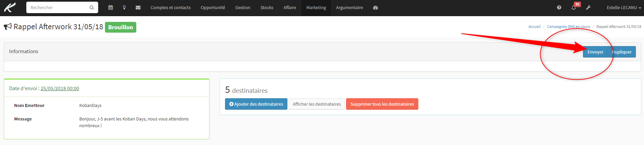
Task: Click the Koban logo icon
Action: (10, 7)
